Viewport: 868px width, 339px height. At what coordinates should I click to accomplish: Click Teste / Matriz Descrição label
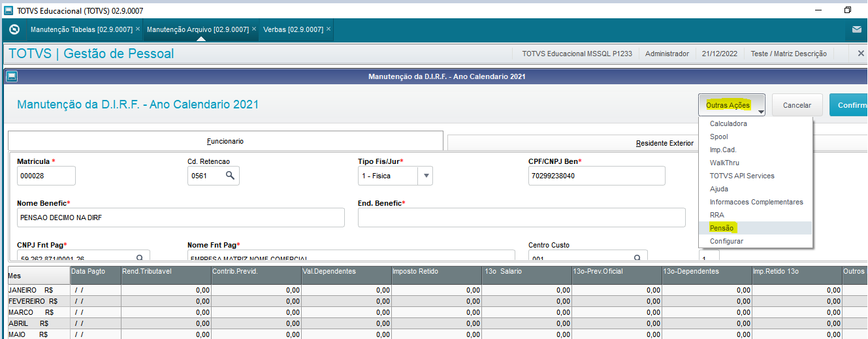pyautogui.click(x=788, y=54)
